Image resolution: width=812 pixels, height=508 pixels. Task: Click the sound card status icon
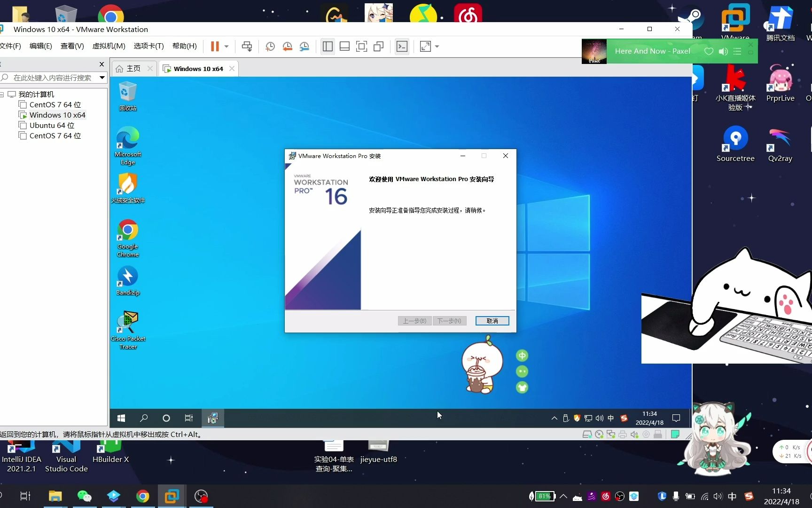(634, 435)
